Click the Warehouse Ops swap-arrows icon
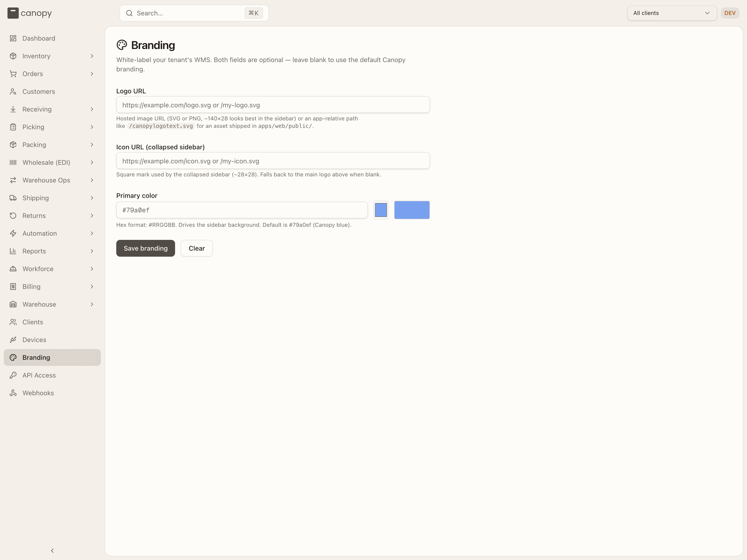 point(13,180)
